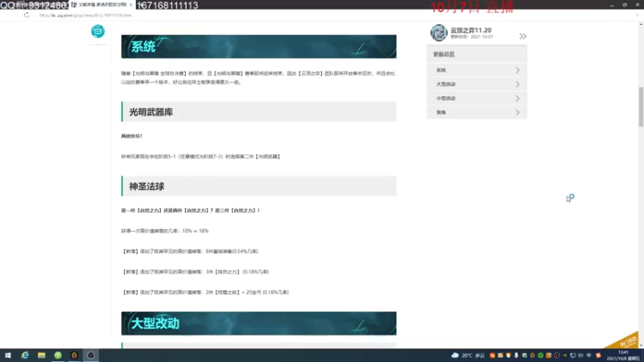Click the teal comment bubble icon
The image size is (644, 362).
point(97,31)
